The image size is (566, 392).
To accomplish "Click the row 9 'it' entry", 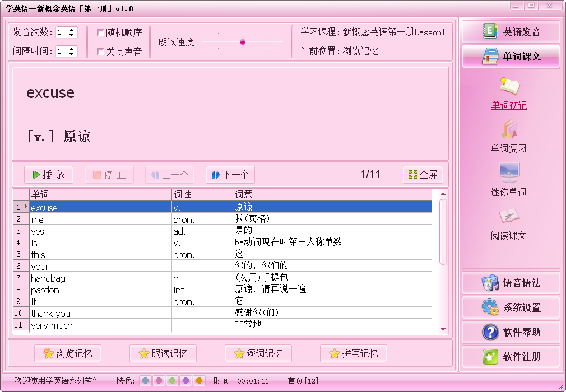I will [222, 301].
